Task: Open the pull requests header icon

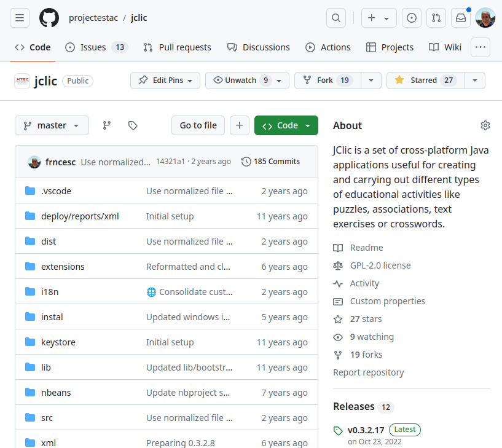Action: tap(436, 18)
